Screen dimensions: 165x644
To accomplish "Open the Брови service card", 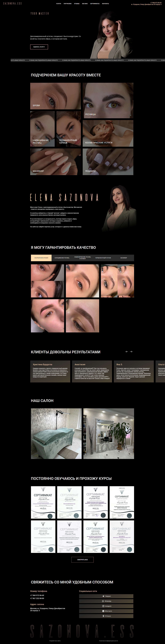I will click(56, 96).
